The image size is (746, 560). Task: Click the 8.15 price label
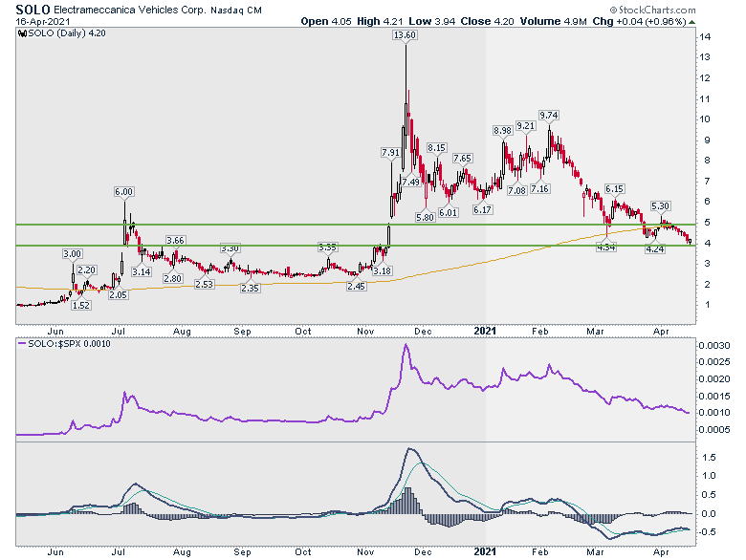(x=436, y=148)
